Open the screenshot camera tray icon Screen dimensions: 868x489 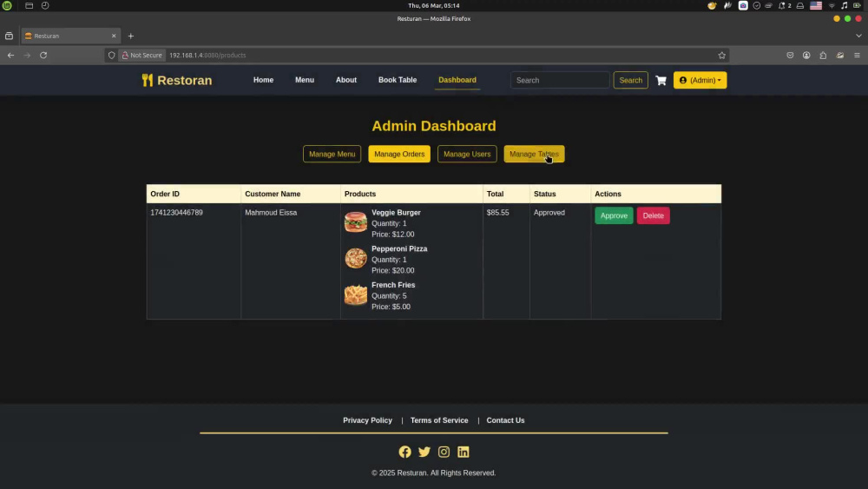pos(743,5)
